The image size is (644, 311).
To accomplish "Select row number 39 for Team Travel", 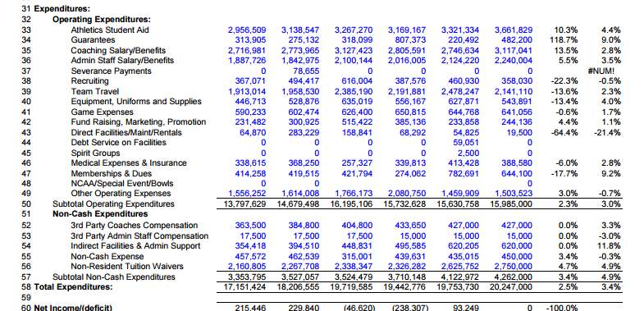I will [26, 92].
